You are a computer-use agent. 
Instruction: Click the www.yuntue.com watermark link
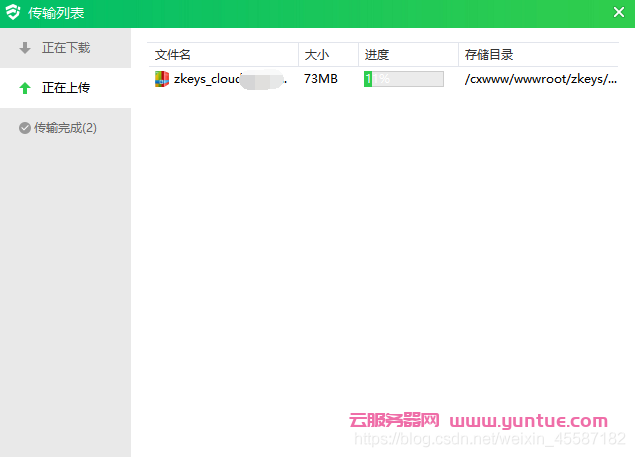point(529,421)
